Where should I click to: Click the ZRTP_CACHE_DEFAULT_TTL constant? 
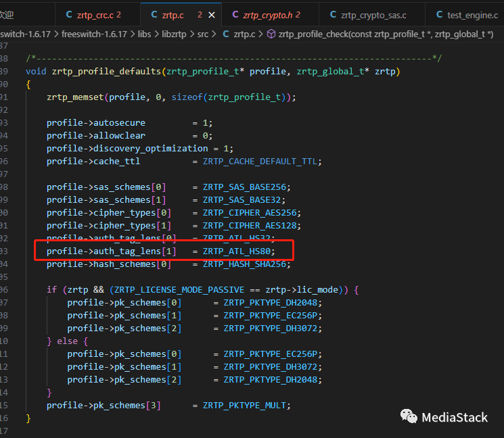262,161
